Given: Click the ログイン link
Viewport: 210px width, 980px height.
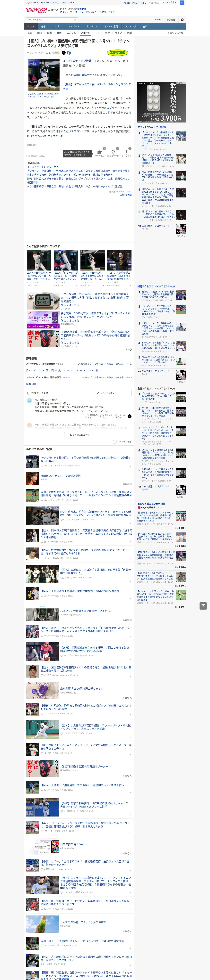Looking at the screenshot, I should pyautogui.click(x=64, y=12).
